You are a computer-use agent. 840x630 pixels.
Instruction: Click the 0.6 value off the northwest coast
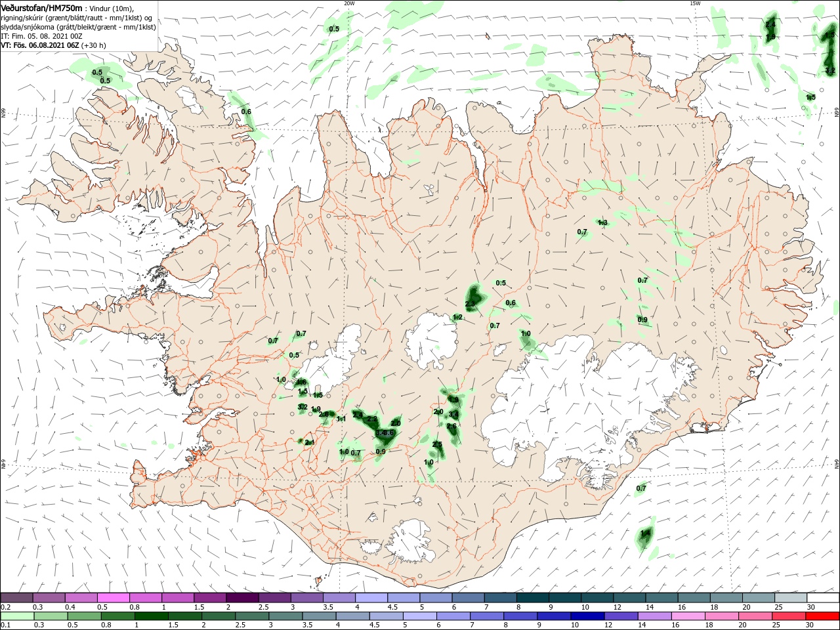[246, 112]
